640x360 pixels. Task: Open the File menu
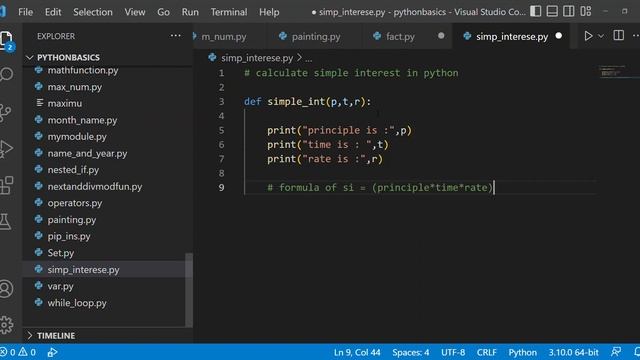click(x=25, y=12)
